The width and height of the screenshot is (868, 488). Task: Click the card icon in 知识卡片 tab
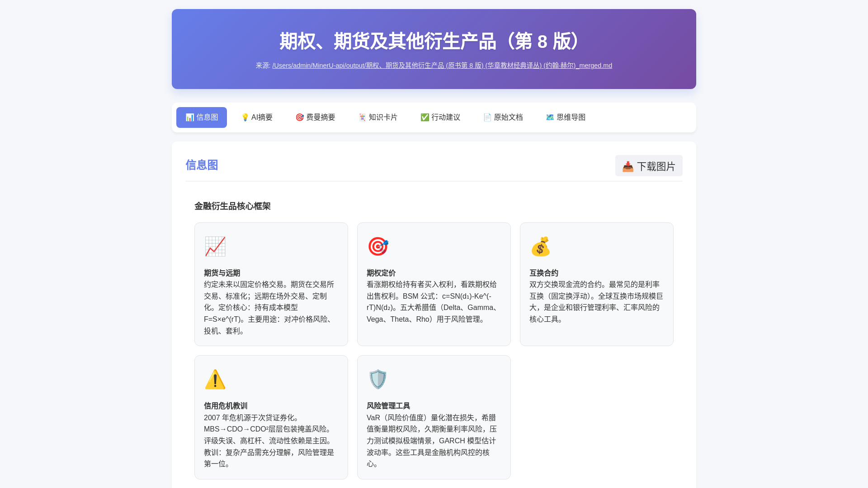click(362, 117)
